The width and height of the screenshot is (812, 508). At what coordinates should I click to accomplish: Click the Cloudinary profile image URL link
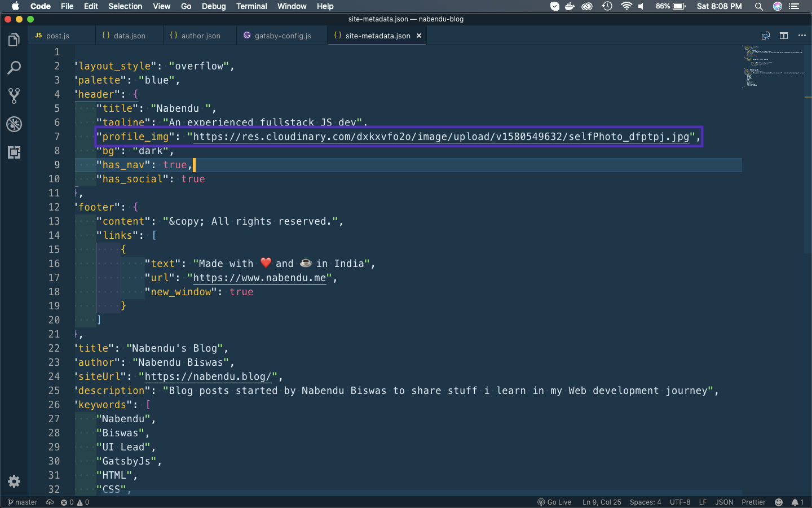pos(441,137)
